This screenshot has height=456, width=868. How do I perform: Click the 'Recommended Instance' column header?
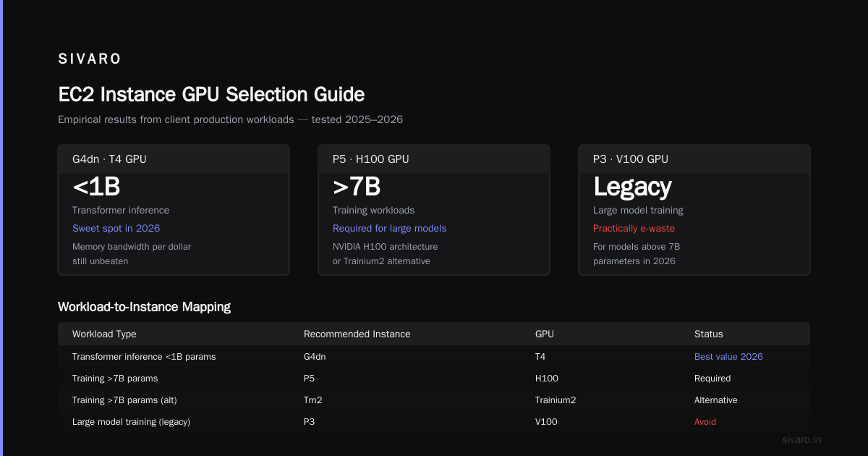click(x=357, y=334)
